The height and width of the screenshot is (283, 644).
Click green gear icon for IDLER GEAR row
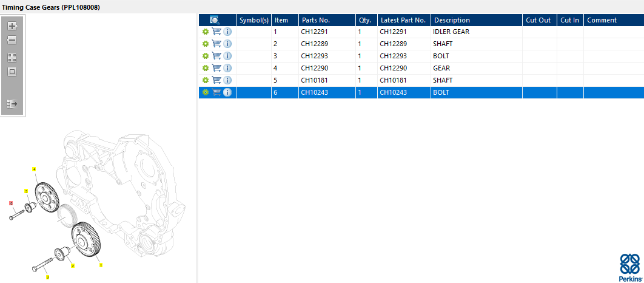pyautogui.click(x=206, y=32)
